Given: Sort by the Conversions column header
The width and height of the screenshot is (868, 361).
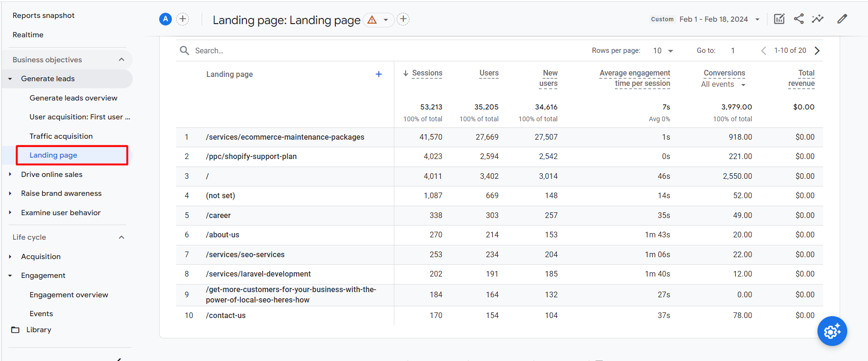Looking at the screenshot, I should click(724, 73).
